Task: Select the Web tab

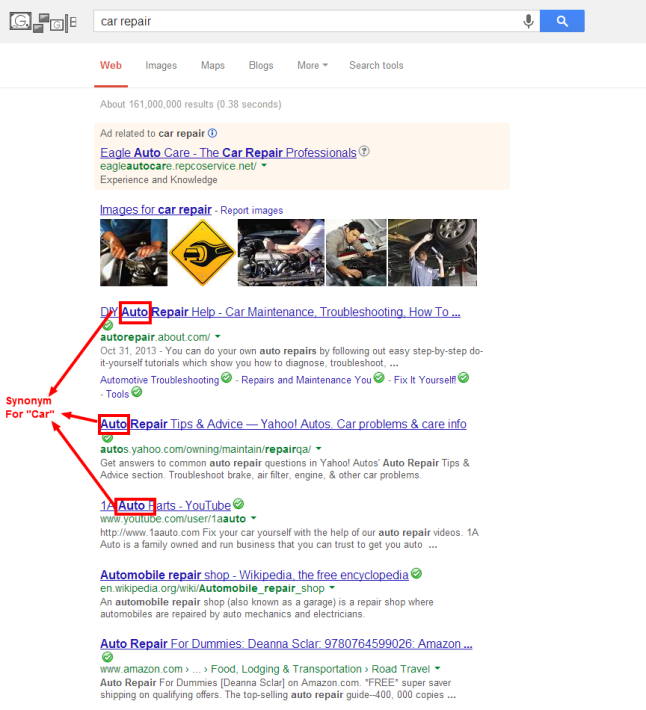Action: click(x=111, y=66)
